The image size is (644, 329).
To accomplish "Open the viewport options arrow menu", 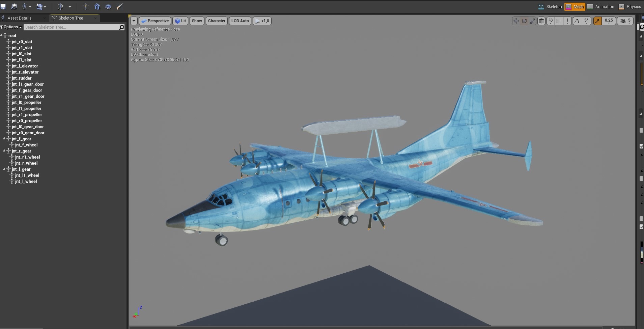I will 134,21.
